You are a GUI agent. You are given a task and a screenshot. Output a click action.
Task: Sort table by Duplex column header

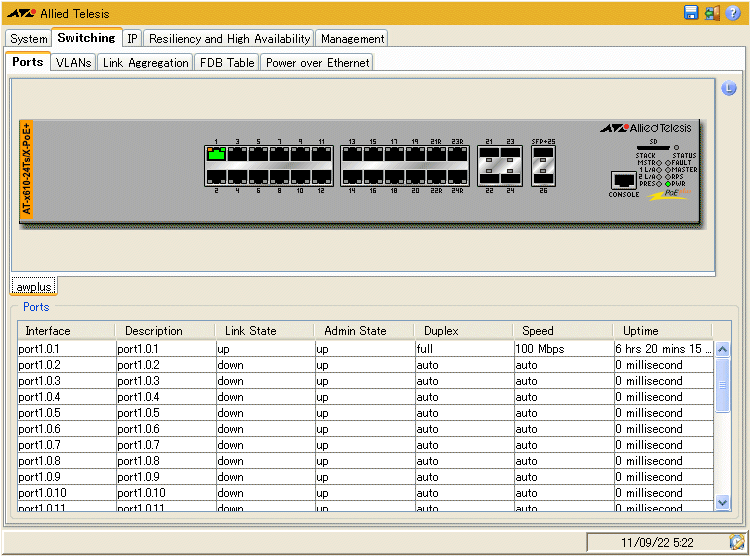point(463,331)
